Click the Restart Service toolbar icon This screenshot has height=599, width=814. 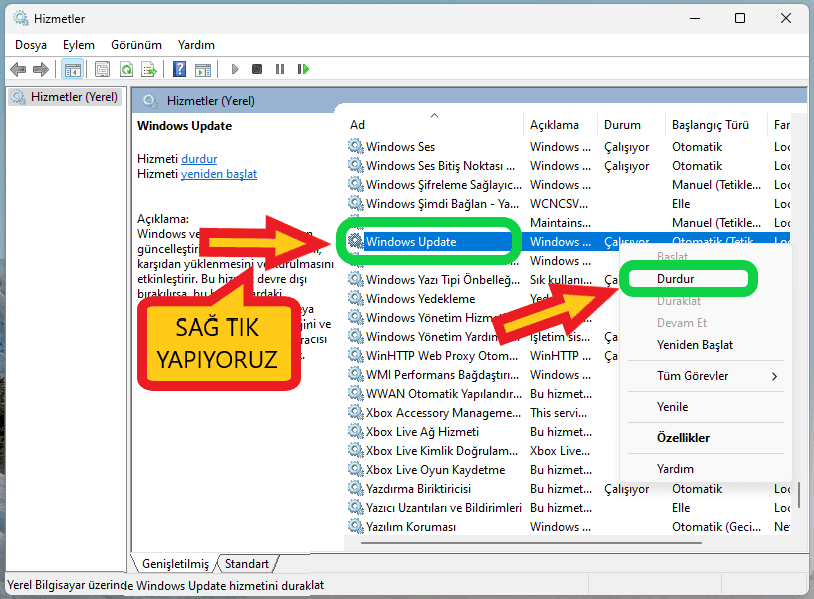coord(303,69)
